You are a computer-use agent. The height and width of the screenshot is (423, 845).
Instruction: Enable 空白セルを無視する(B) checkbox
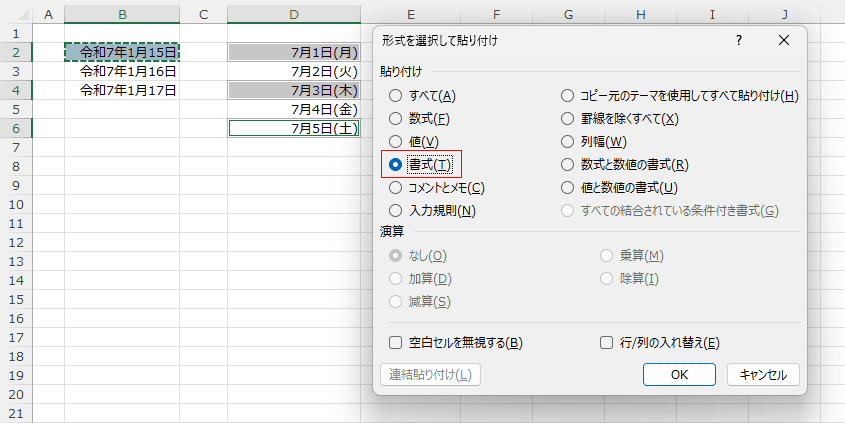(x=396, y=343)
